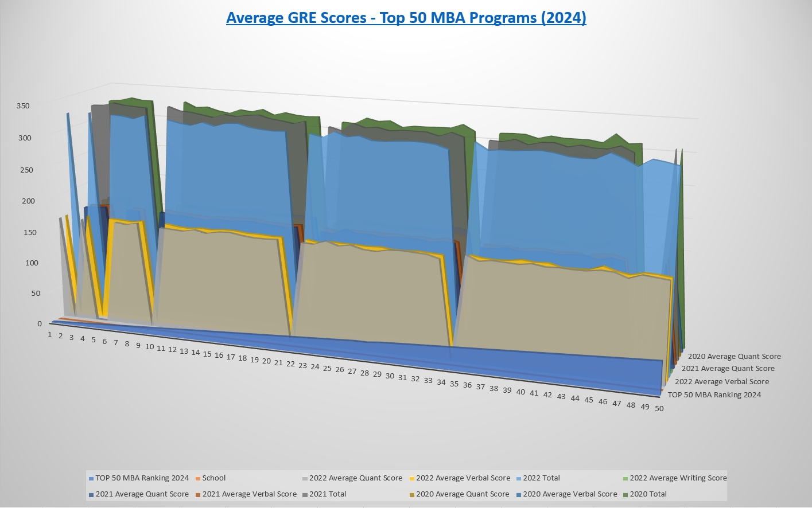Click horizontal axis label 35

click(454, 385)
